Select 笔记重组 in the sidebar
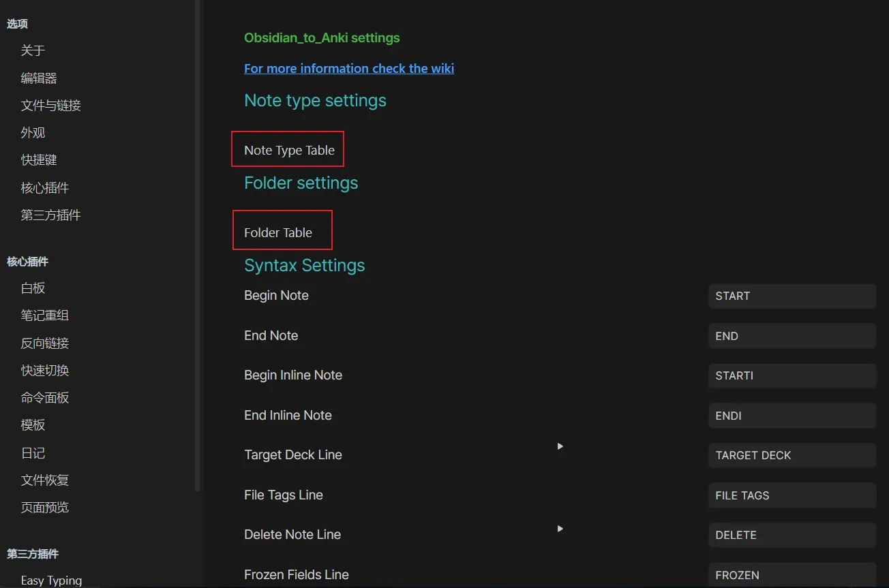 click(x=45, y=315)
